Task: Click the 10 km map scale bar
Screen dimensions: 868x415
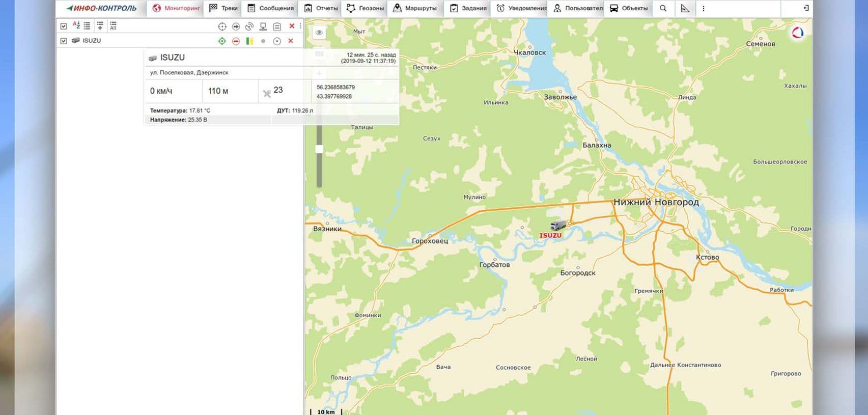Action: (x=326, y=411)
